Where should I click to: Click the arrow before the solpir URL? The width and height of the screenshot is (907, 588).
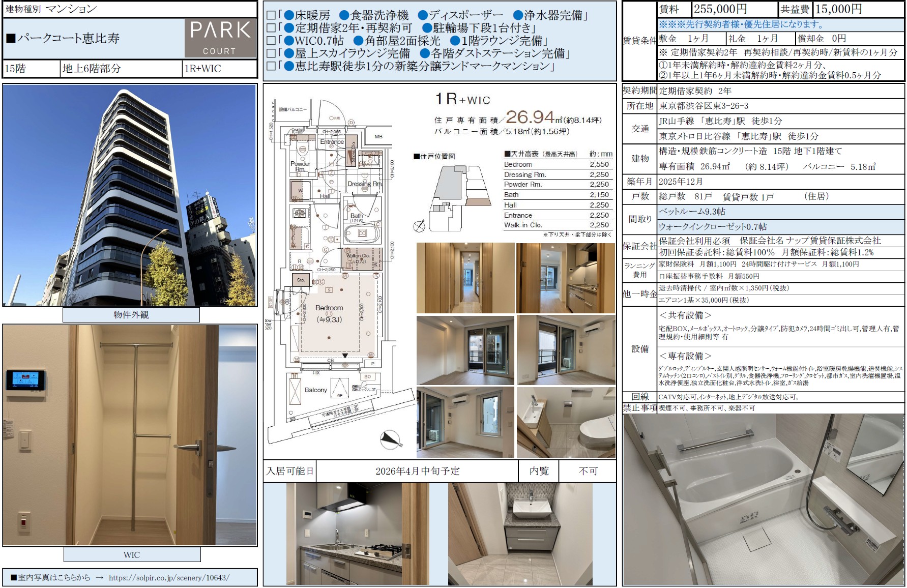click(100, 578)
